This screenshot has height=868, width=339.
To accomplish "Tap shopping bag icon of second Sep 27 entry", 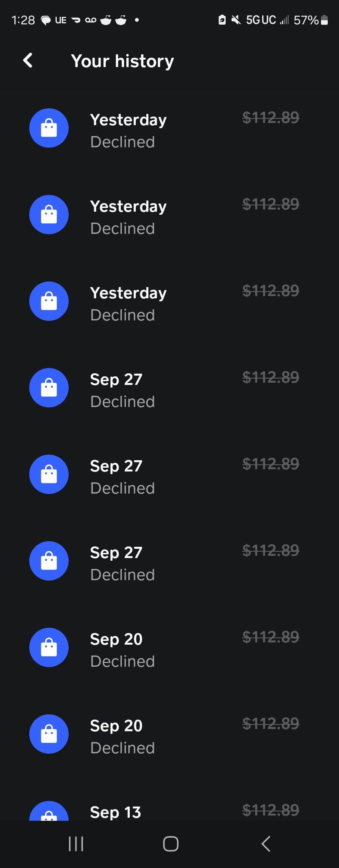I will (x=49, y=474).
